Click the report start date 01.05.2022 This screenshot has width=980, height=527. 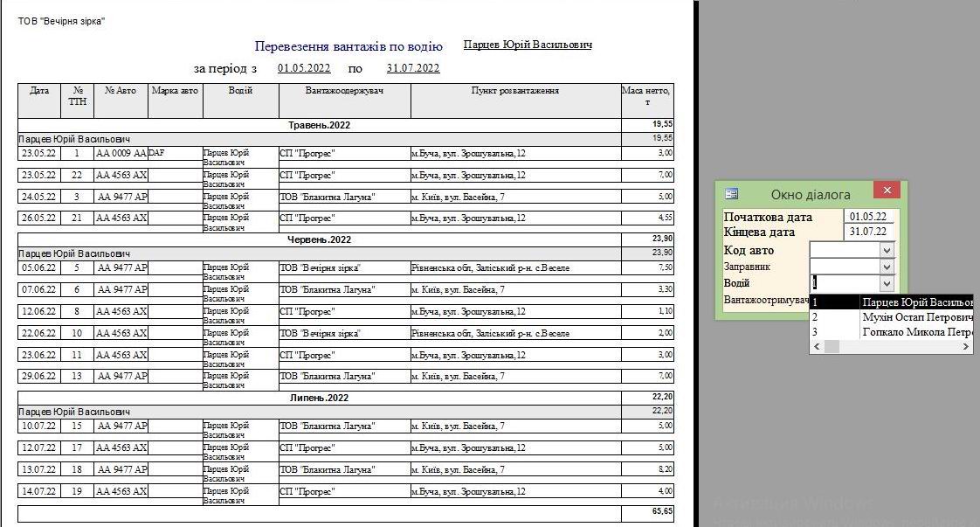click(304, 67)
